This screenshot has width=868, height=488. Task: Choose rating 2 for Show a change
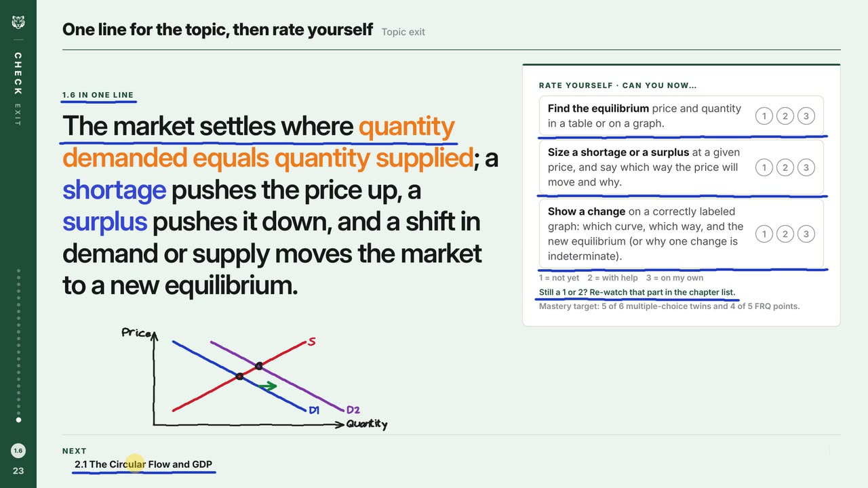(785, 234)
